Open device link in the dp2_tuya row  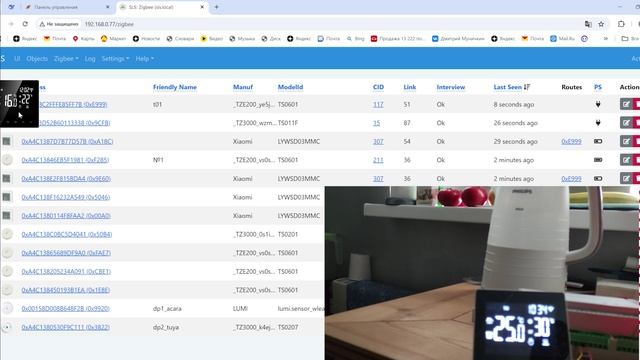[66, 327]
